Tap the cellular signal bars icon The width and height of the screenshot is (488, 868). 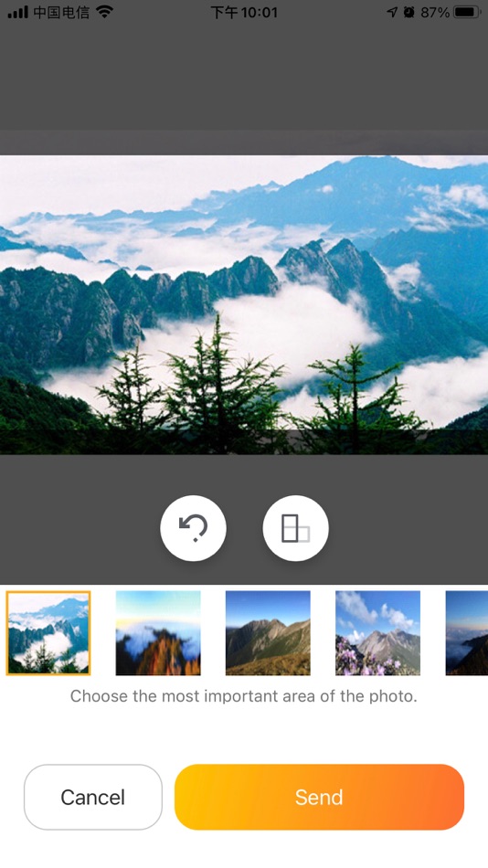[17, 12]
